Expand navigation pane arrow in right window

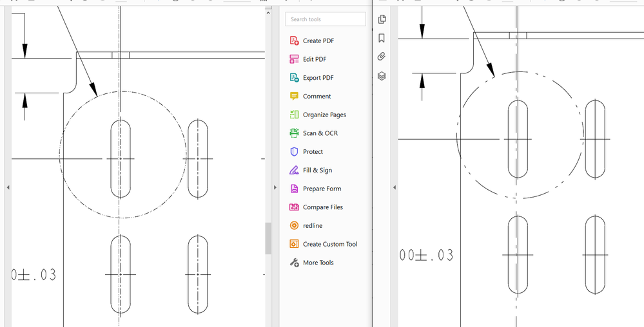point(394,187)
